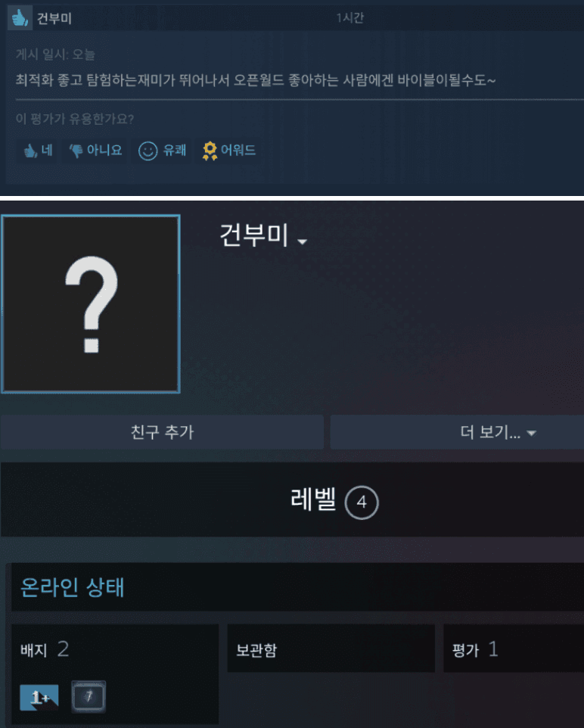Click the 1시간 playtime label
This screenshot has height=728, width=584.
click(x=350, y=18)
